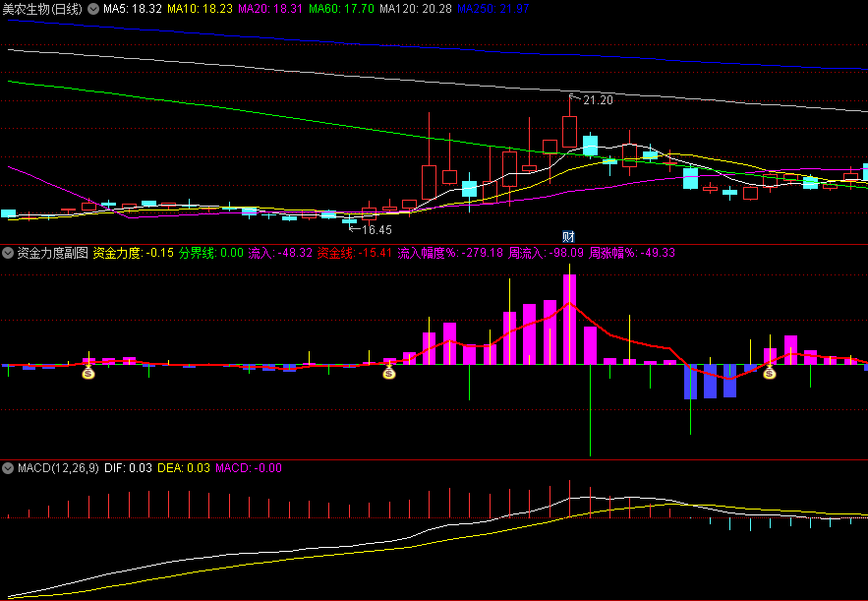Viewport: 868px width, 601px height.
Task: Select the candlestick marked with 16.45 low
Action: click(349, 221)
